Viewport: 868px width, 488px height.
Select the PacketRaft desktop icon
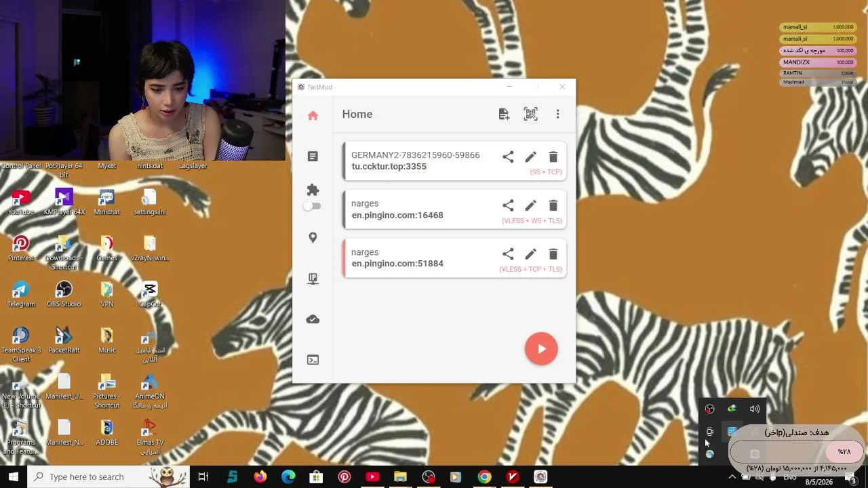click(x=64, y=340)
